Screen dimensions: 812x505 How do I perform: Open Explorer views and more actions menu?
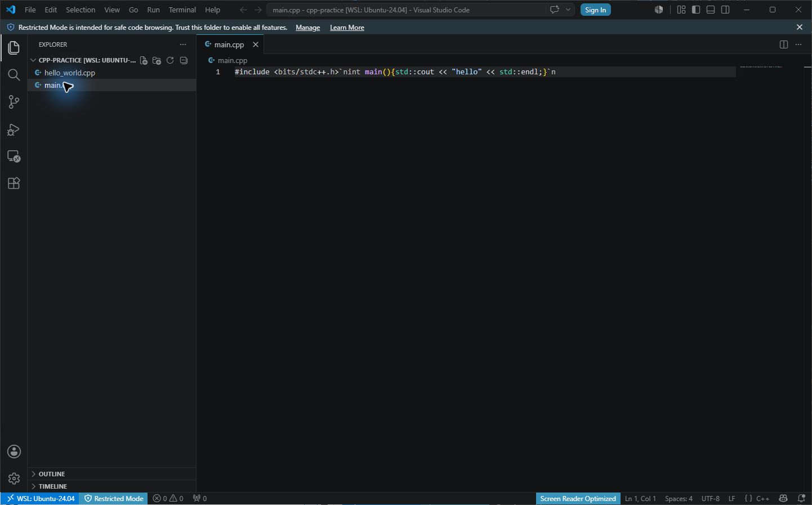point(182,44)
